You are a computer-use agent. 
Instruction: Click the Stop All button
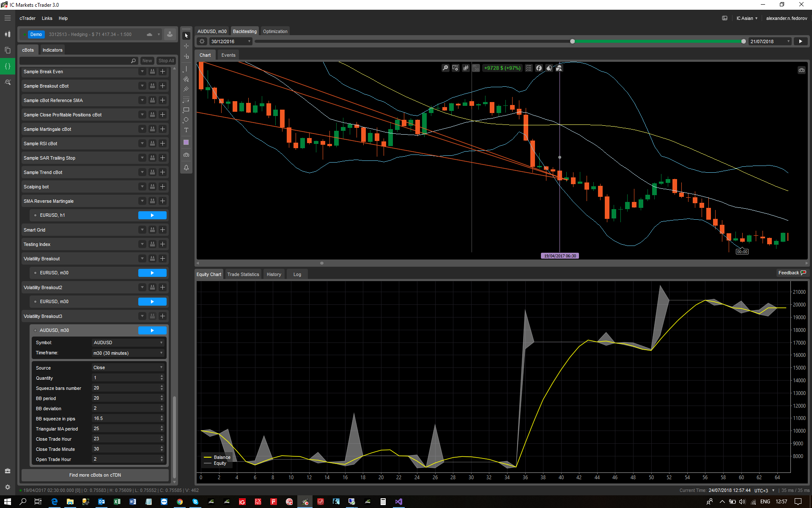pyautogui.click(x=166, y=61)
